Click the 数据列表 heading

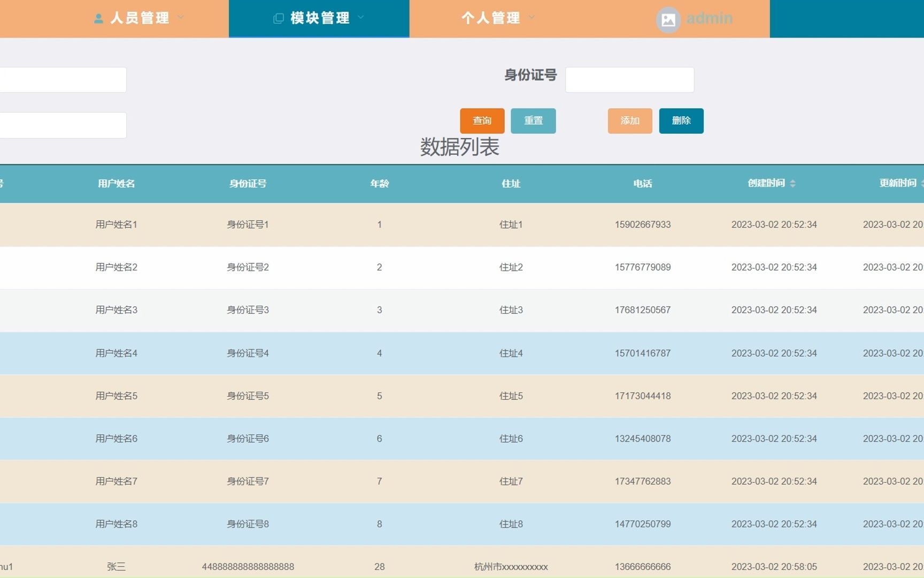460,147
